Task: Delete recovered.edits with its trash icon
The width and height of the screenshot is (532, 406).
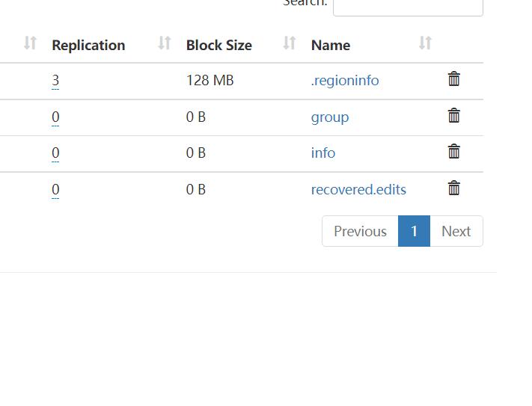Action: 453,188
